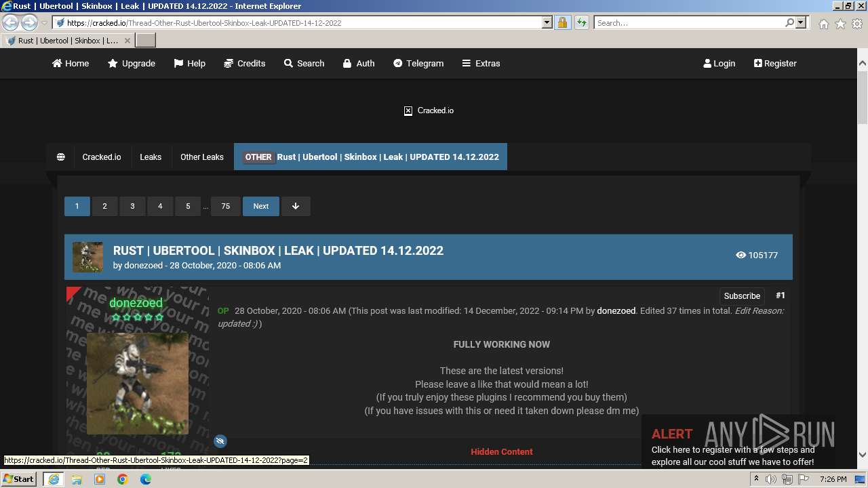Select page 1 in pagination

coord(77,206)
